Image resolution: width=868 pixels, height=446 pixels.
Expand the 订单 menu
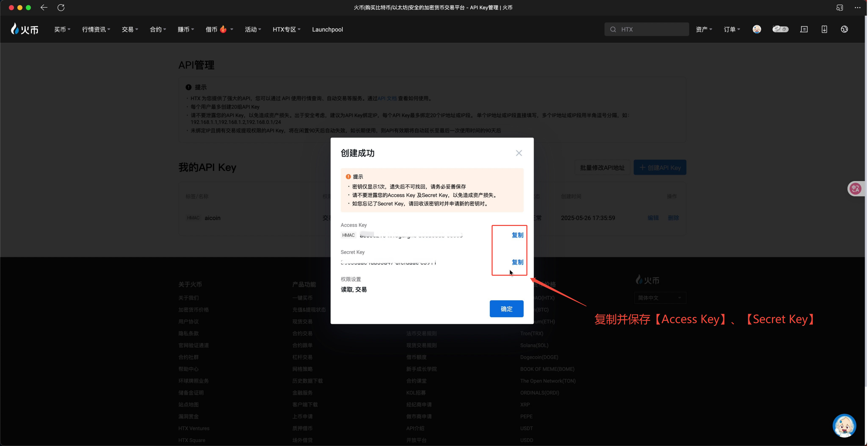pyautogui.click(x=732, y=30)
